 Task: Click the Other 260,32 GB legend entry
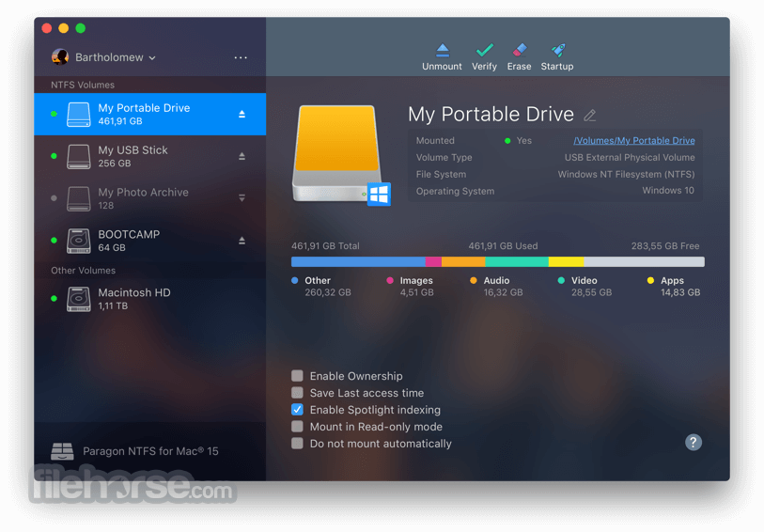pos(321,286)
